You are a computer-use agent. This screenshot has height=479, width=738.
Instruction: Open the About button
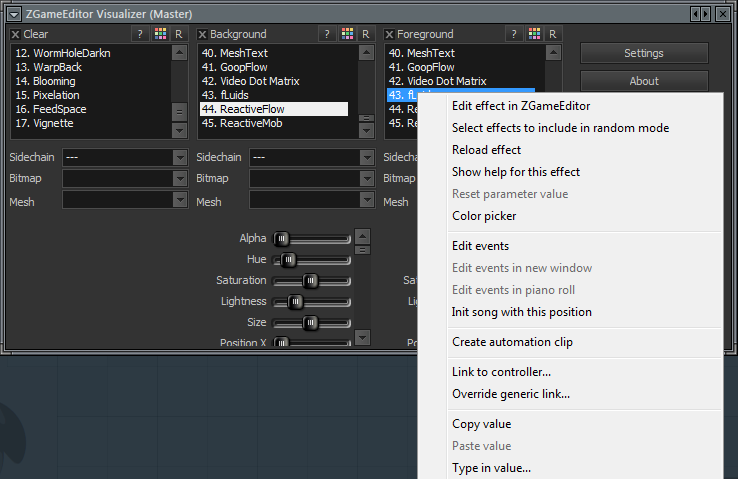[x=644, y=81]
